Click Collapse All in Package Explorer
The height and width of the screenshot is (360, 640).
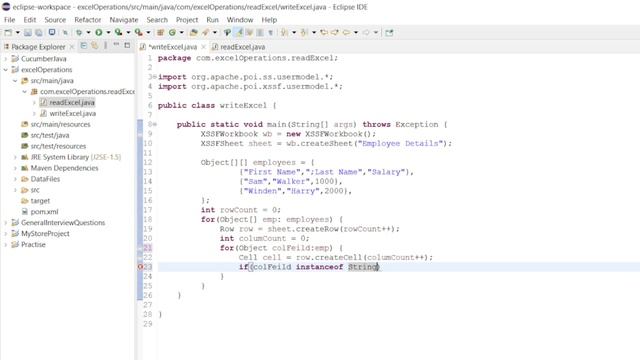[x=84, y=46]
